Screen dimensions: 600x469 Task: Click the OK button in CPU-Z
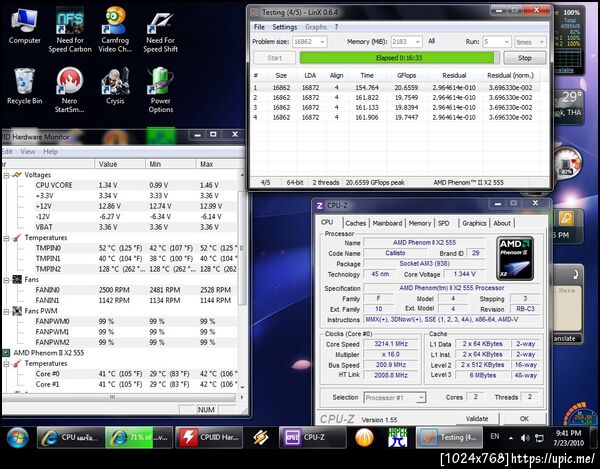[x=524, y=419]
